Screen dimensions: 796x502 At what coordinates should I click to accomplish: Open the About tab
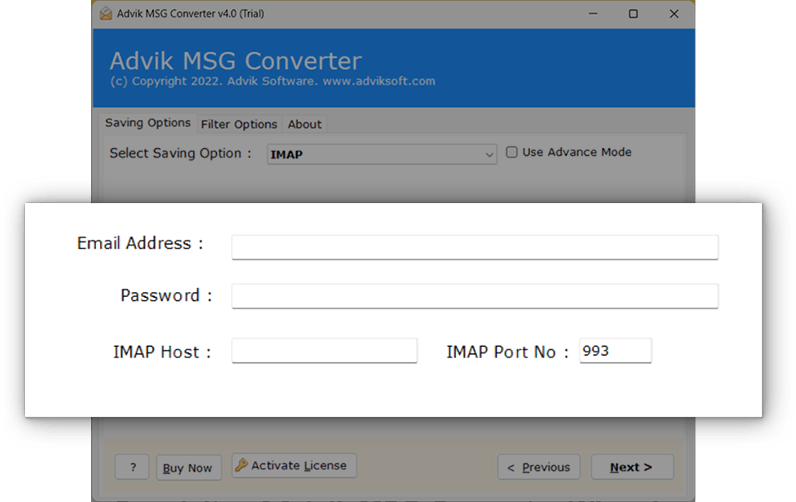pyautogui.click(x=305, y=124)
